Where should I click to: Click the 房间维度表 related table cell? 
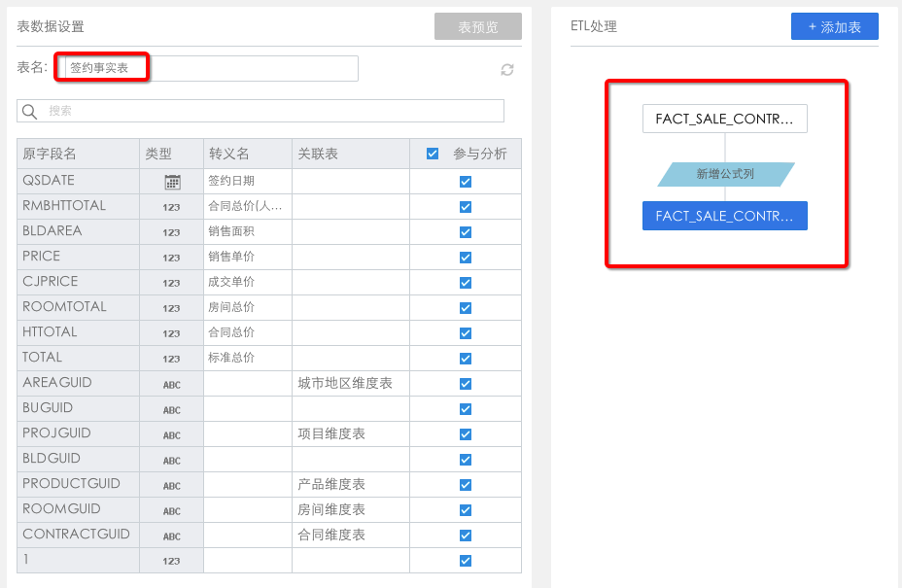351,510
